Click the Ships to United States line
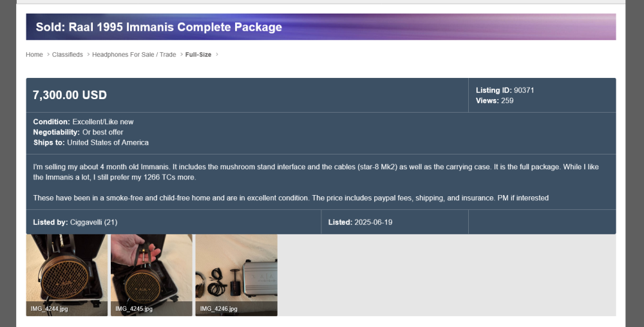 91,142
